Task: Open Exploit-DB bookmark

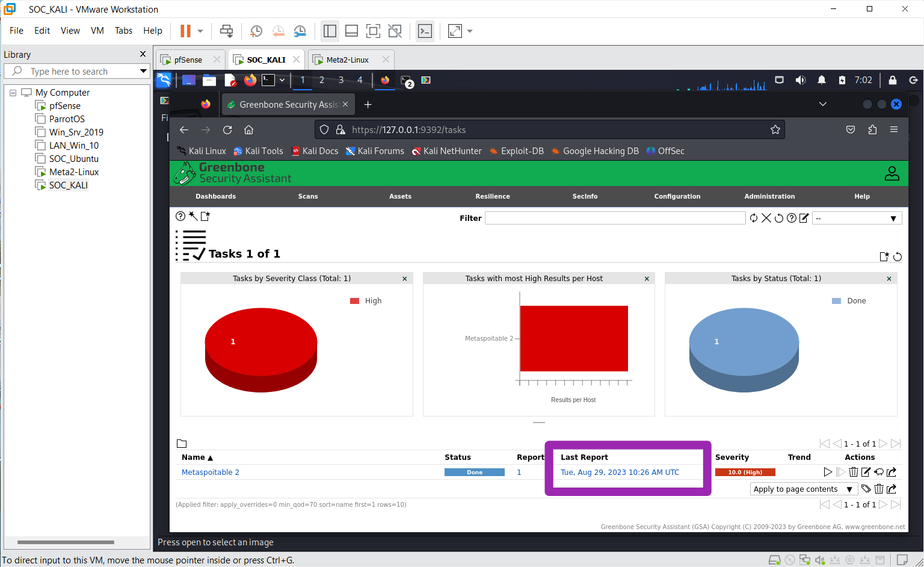Action: point(516,151)
